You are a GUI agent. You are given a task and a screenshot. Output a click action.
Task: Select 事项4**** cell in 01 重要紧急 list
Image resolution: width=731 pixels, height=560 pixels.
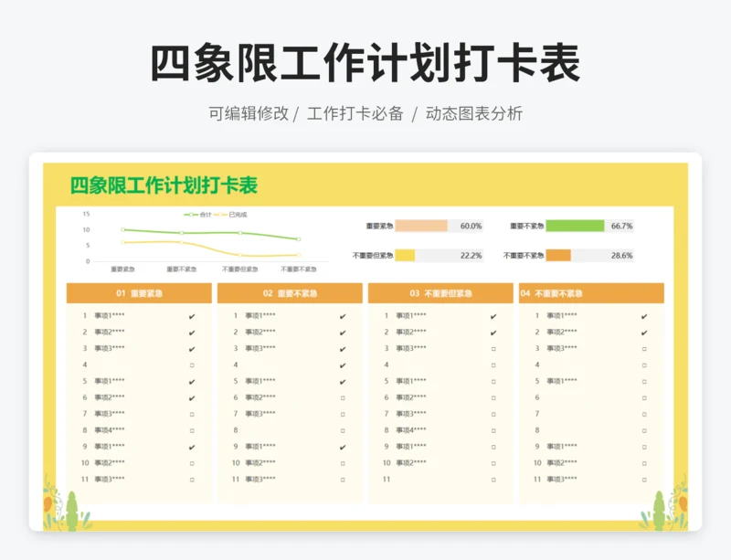tap(110, 430)
